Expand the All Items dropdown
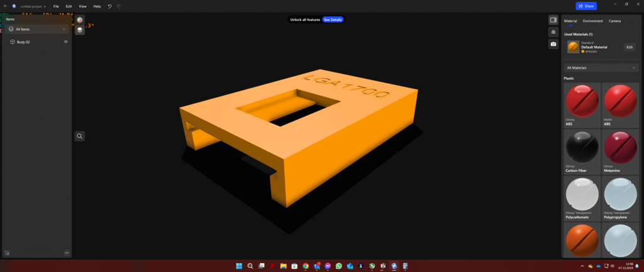This screenshot has height=272, width=644. 37,29
